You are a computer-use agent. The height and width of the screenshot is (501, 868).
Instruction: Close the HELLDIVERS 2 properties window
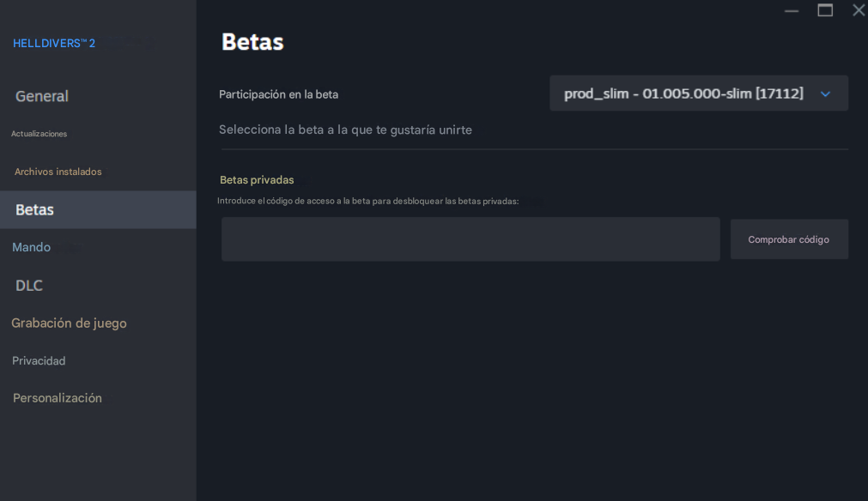(x=858, y=10)
